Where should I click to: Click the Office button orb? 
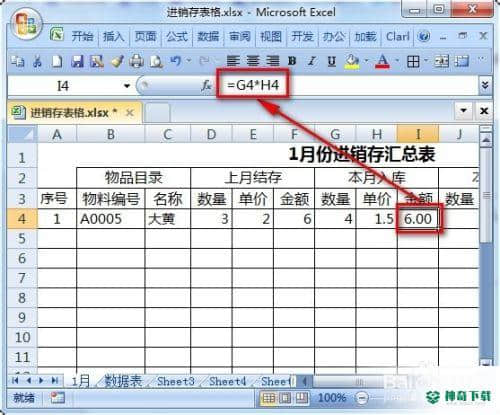(26, 24)
